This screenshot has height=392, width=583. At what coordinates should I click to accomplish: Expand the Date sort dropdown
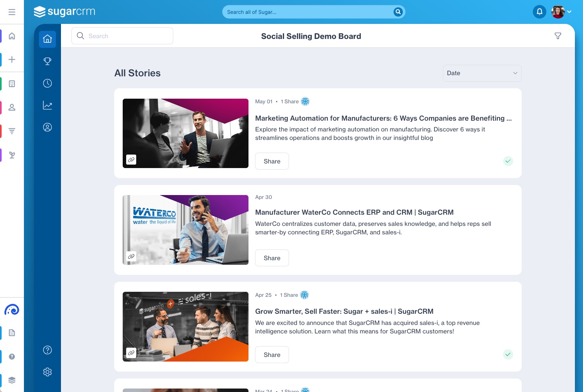tap(482, 73)
